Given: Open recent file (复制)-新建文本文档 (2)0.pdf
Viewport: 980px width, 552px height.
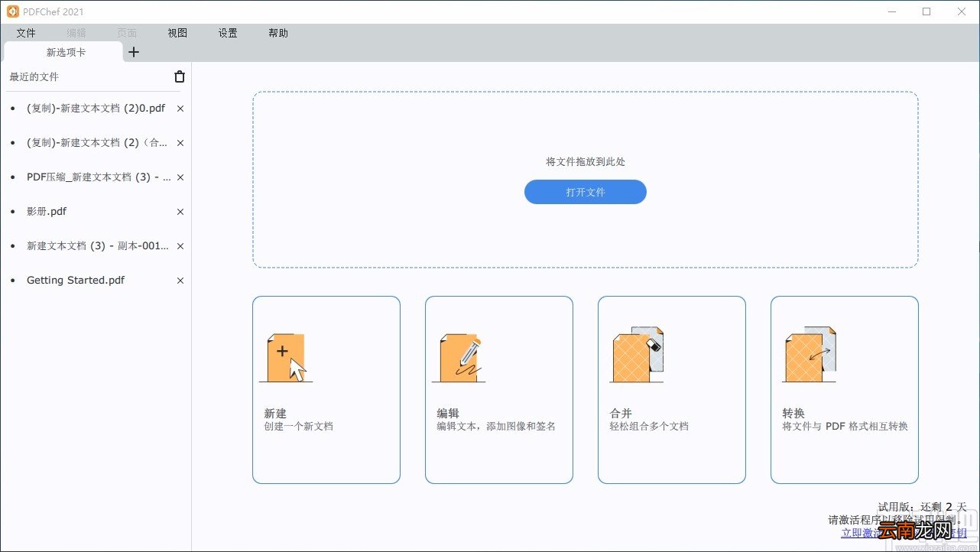Looking at the screenshot, I should point(96,109).
